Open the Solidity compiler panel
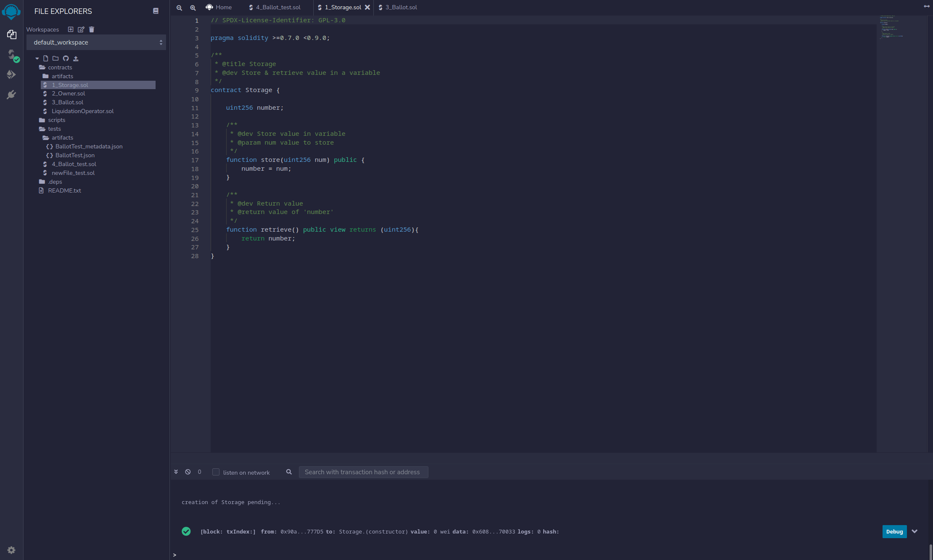 [11, 55]
